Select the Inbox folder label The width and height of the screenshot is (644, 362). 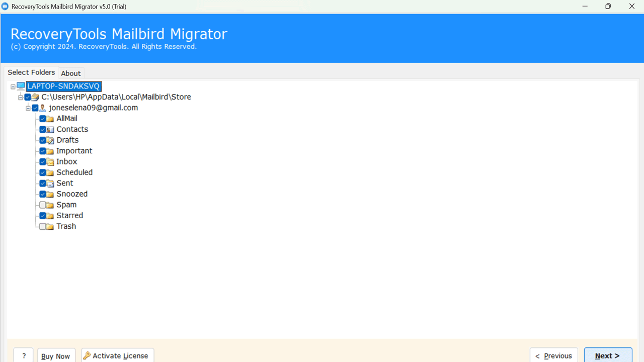67,162
